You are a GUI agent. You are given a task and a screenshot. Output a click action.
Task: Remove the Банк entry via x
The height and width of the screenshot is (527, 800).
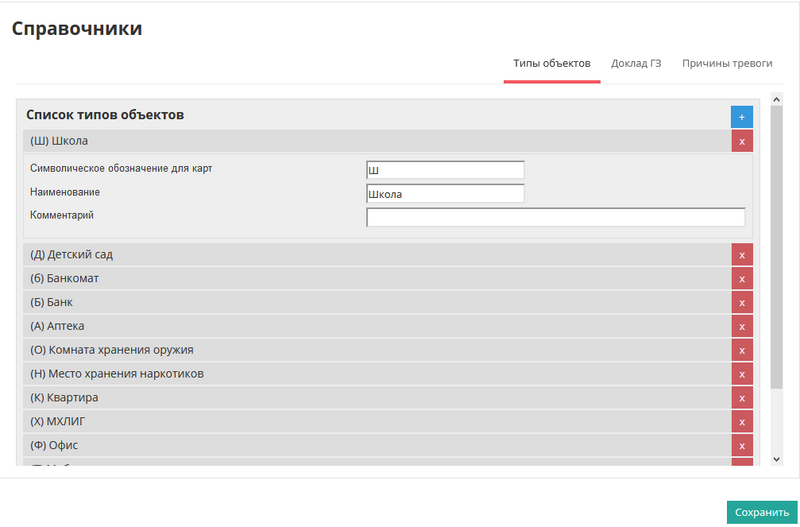point(741,302)
